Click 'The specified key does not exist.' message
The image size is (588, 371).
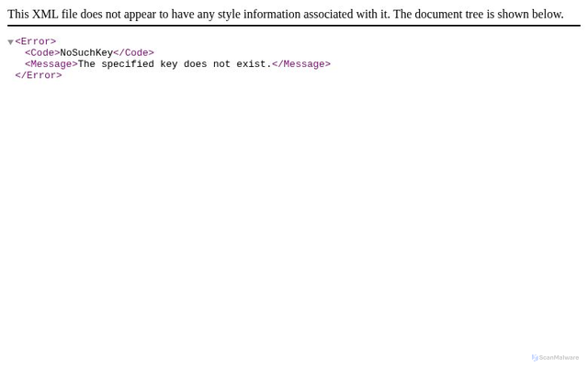coord(175,64)
